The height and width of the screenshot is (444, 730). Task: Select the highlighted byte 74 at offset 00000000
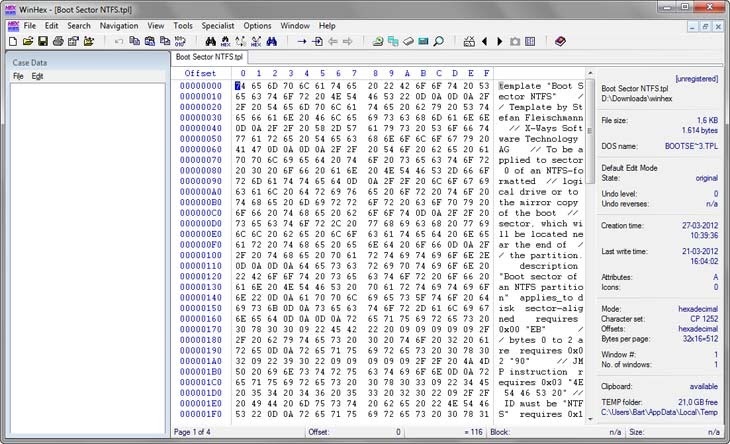pyautogui.click(x=240, y=86)
